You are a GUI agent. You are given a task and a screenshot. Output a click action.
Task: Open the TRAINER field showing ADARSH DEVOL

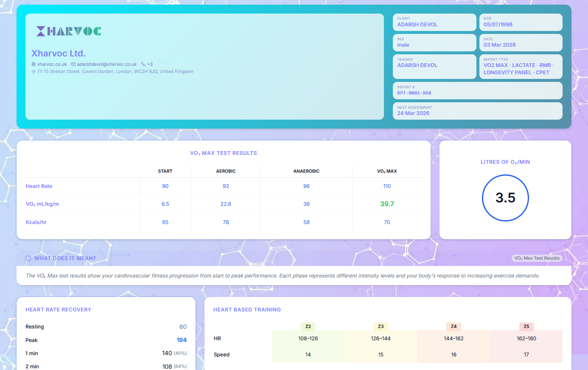tap(434, 67)
